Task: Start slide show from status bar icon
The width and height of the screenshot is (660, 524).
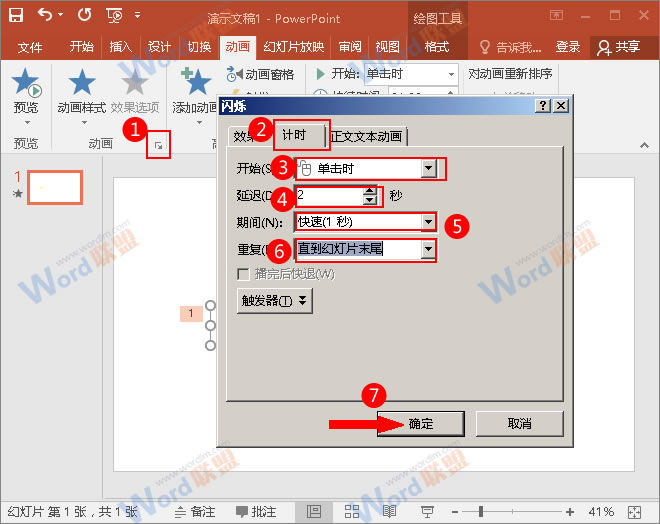Action: (x=426, y=511)
